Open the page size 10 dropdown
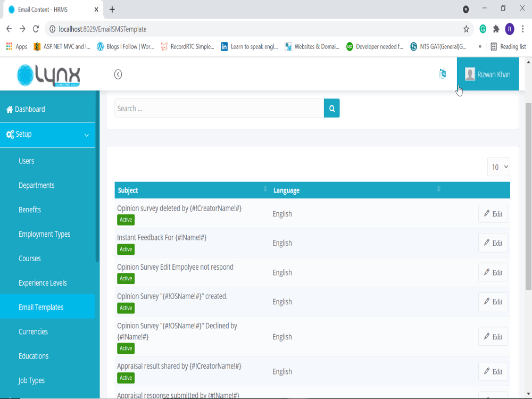The width and height of the screenshot is (532, 399). [x=498, y=167]
